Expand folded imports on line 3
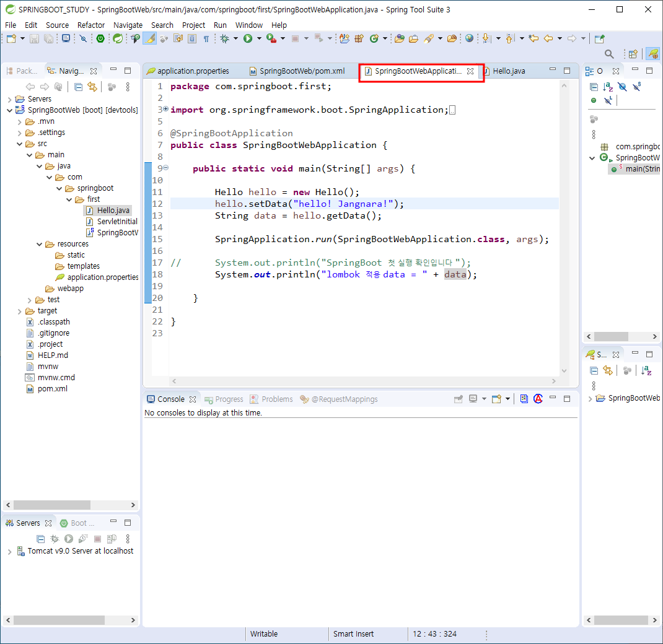Viewport: 663px width, 644px height. pyautogui.click(x=166, y=109)
